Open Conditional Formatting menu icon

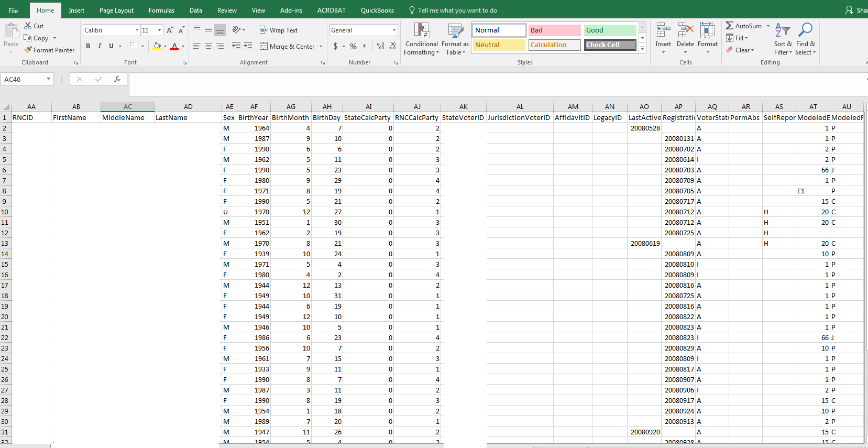pos(422,31)
